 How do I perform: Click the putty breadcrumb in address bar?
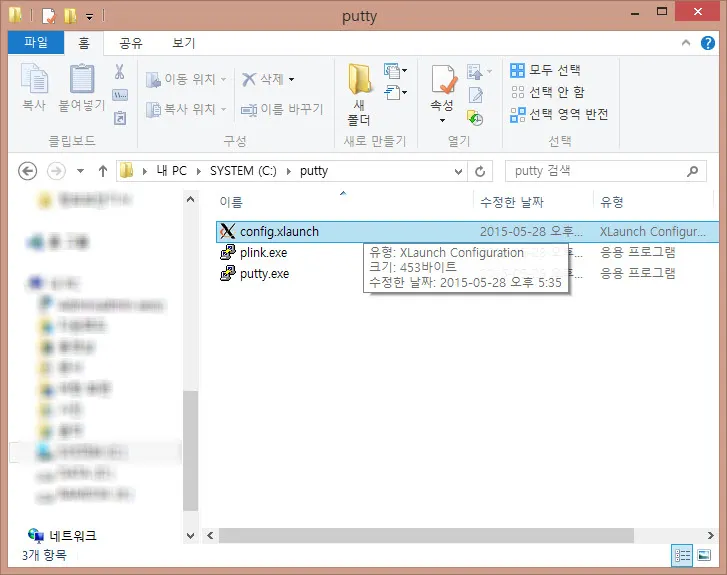point(314,171)
